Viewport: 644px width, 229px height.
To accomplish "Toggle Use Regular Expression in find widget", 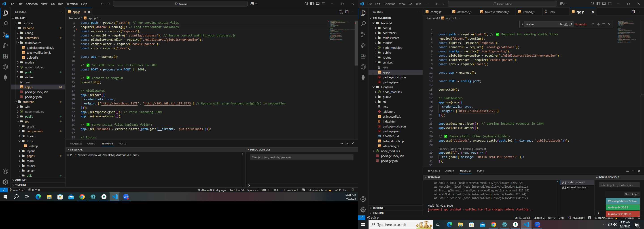I will tap(571, 24).
